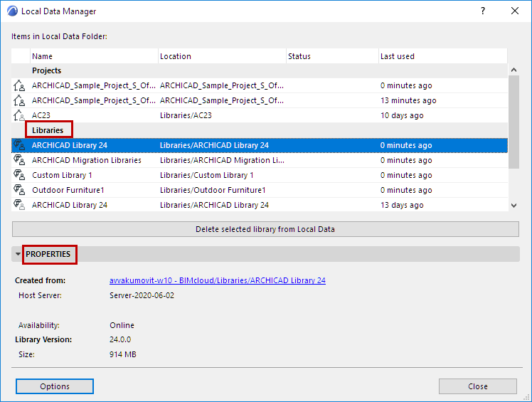Click project icon of row used 13 minutes ago
Screen dimensions: 532x402
19,100
